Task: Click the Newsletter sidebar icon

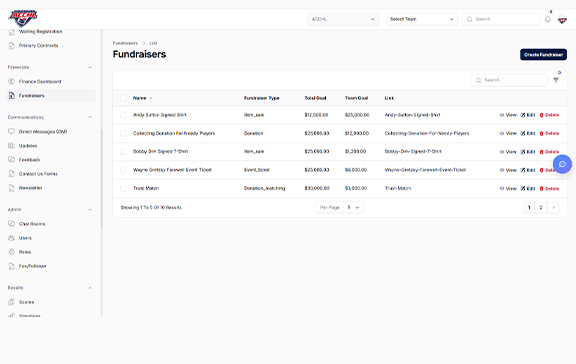Action: (x=11, y=188)
